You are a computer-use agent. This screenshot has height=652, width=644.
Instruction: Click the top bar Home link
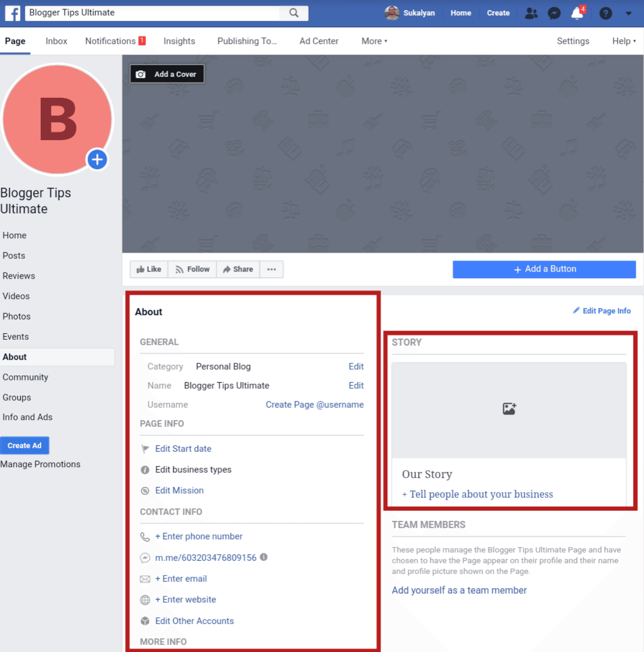(x=461, y=13)
